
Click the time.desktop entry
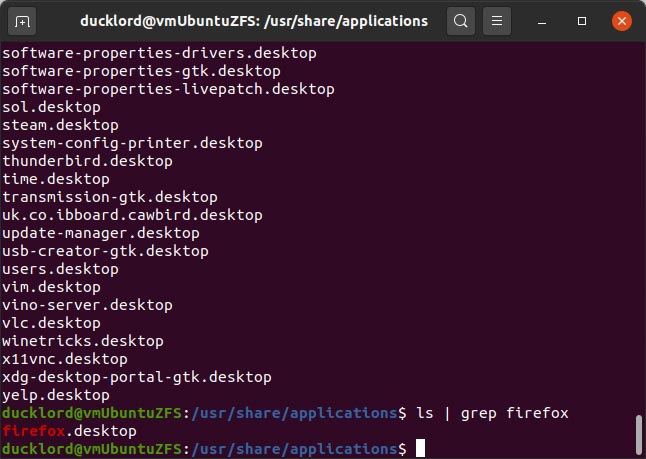click(56, 179)
